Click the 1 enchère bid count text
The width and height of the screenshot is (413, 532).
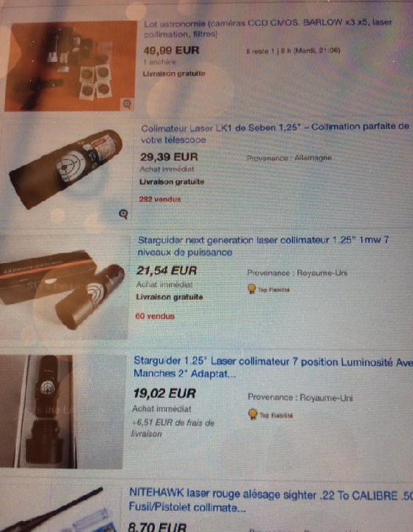pos(159,62)
